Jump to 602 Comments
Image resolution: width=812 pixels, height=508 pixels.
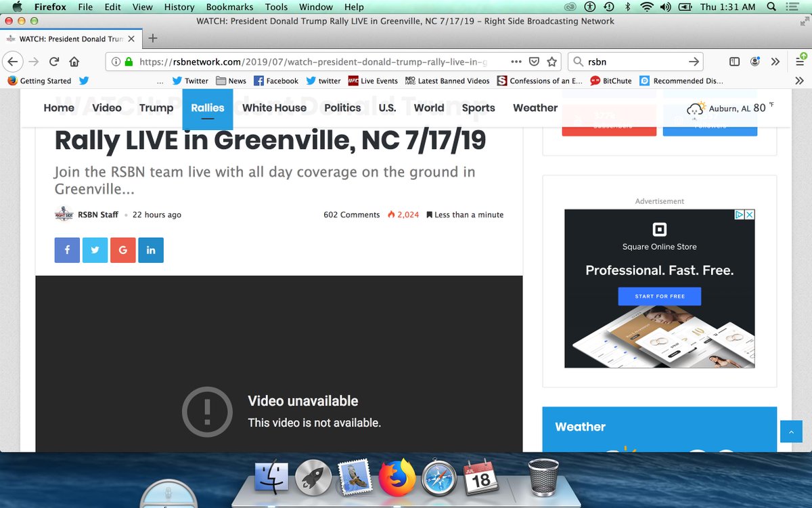coord(352,215)
